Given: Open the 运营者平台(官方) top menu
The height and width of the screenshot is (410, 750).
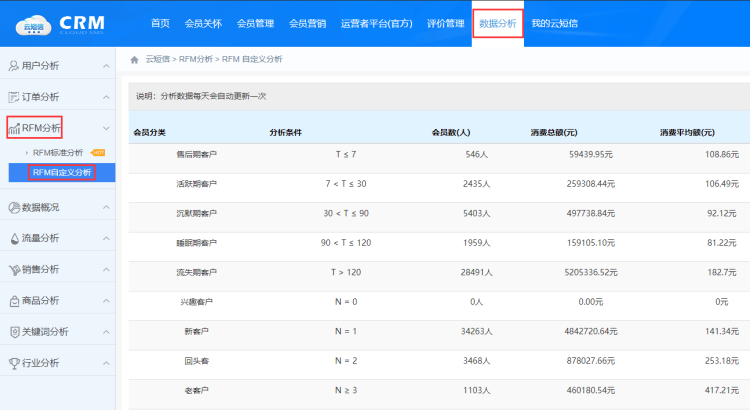Looking at the screenshot, I should coord(376,23).
